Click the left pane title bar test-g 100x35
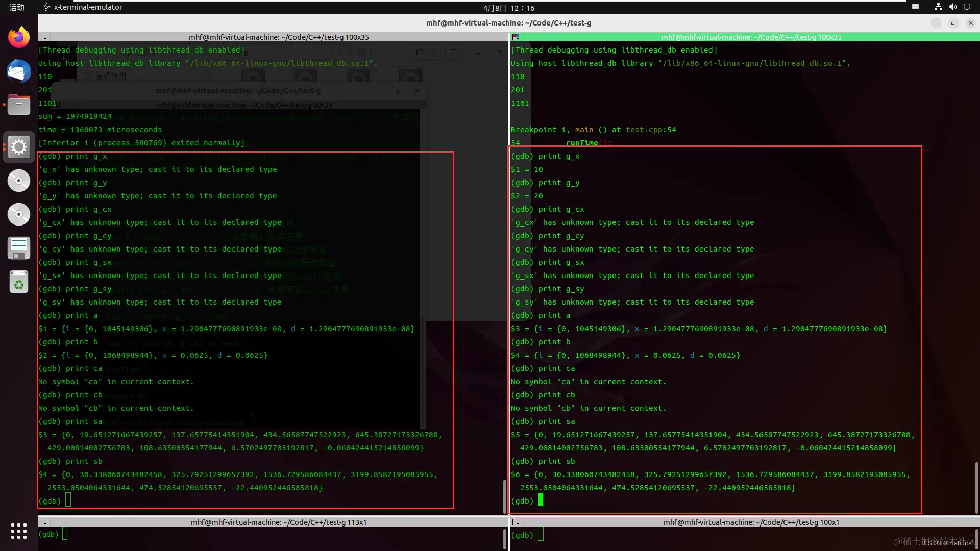This screenshot has width=980, height=551. (x=279, y=37)
